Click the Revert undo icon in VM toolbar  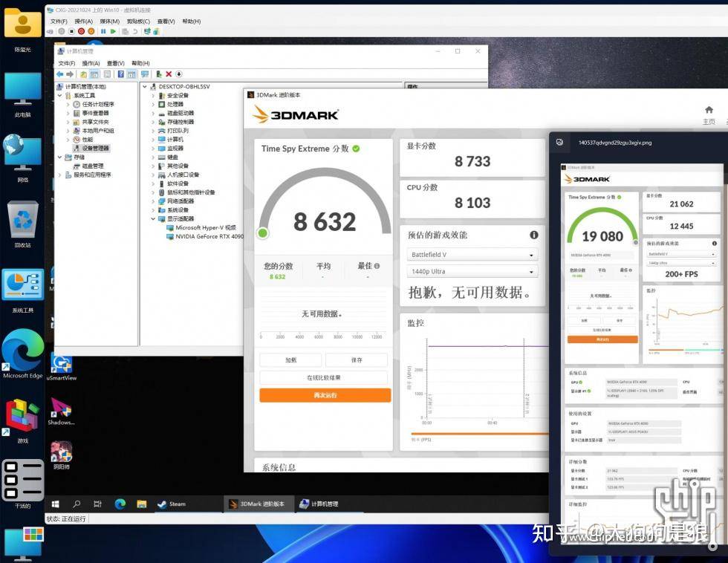coord(134,31)
